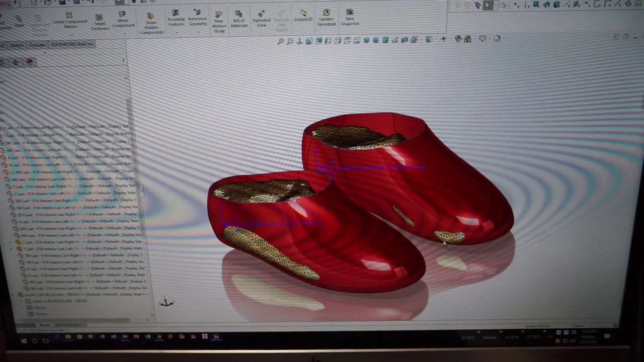Switch to the Sketch tab
Viewport: 644px width, 362px height.
pos(16,45)
